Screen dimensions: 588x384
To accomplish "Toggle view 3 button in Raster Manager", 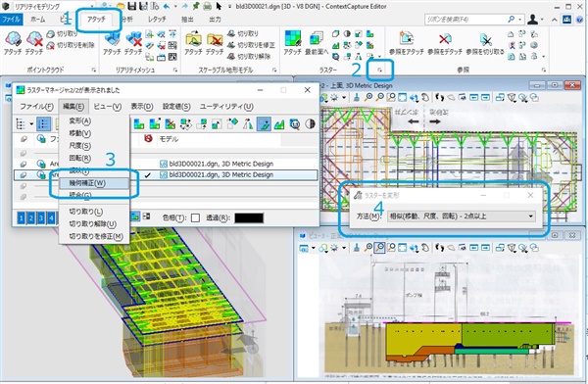I will [x=41, y=217].
